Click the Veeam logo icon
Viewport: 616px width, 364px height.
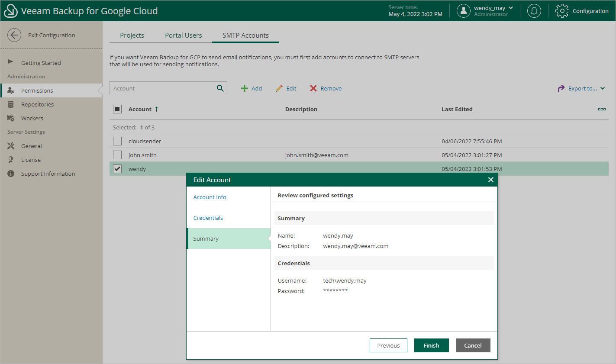(x=10, y=11)
